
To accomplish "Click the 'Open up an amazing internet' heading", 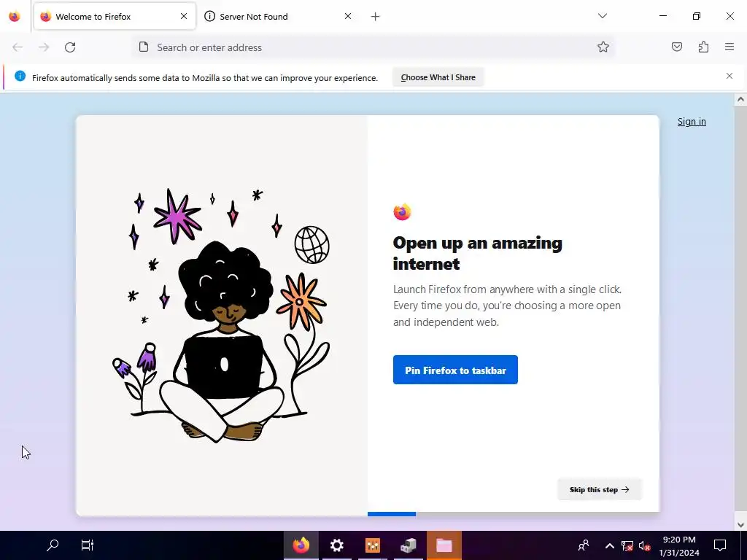I will click(x=477, y=253).
